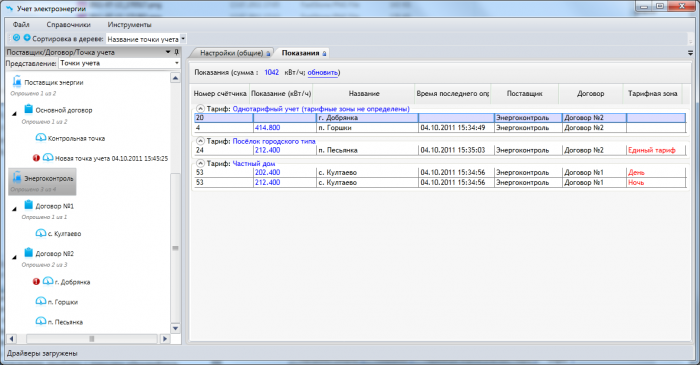
Task: Click the pin icon on Показания tab
Action: pos(325,54)
